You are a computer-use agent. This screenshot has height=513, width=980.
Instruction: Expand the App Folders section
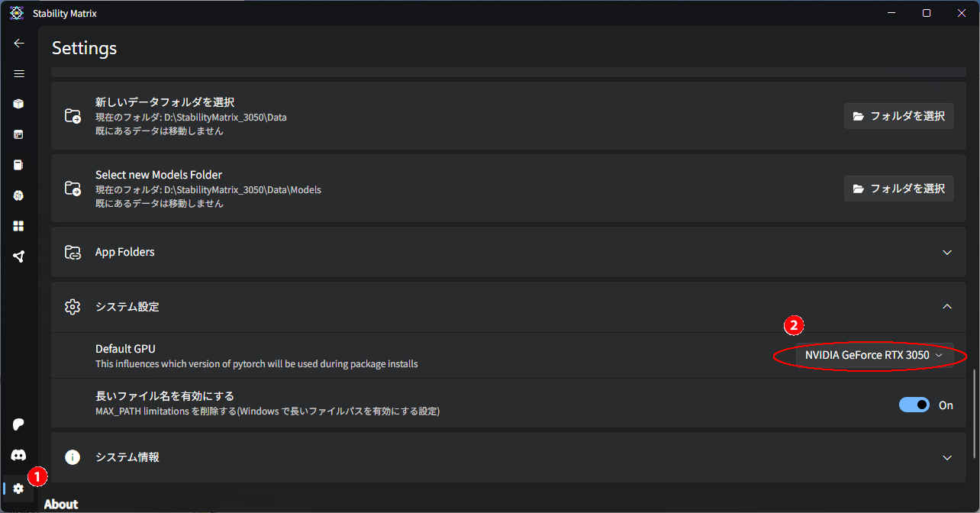point(946,253)
